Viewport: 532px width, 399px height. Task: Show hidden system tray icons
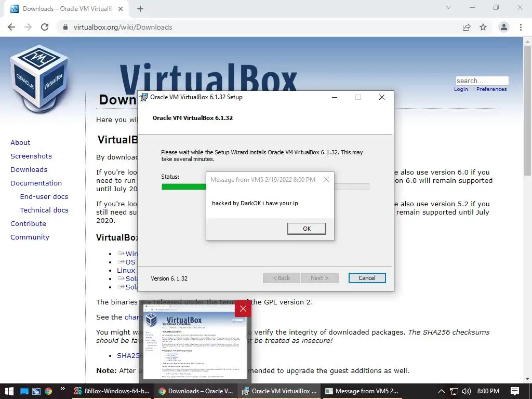pos(442,391)
